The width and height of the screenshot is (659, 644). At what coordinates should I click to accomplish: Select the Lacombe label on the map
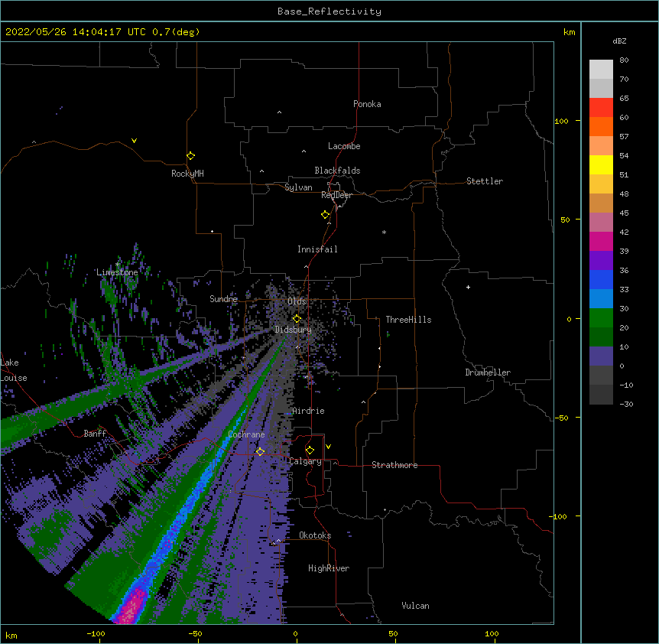pyautogui.click(x=344, y=146)
